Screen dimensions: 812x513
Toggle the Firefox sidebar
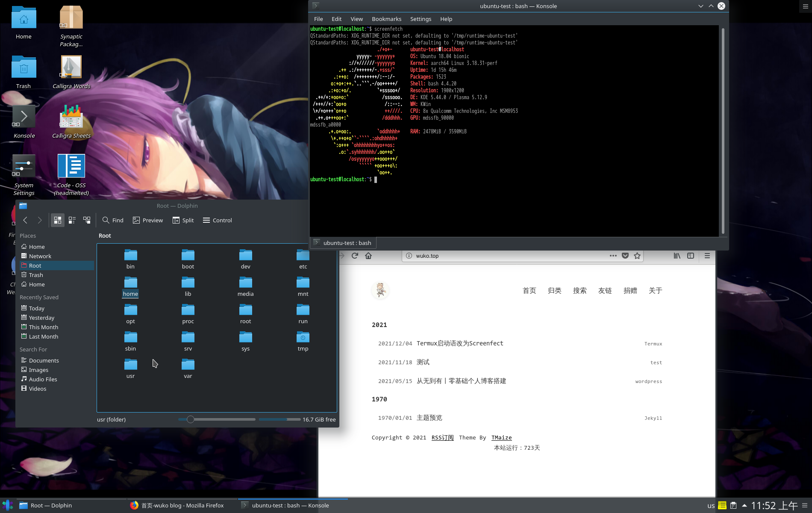(691, 256)
